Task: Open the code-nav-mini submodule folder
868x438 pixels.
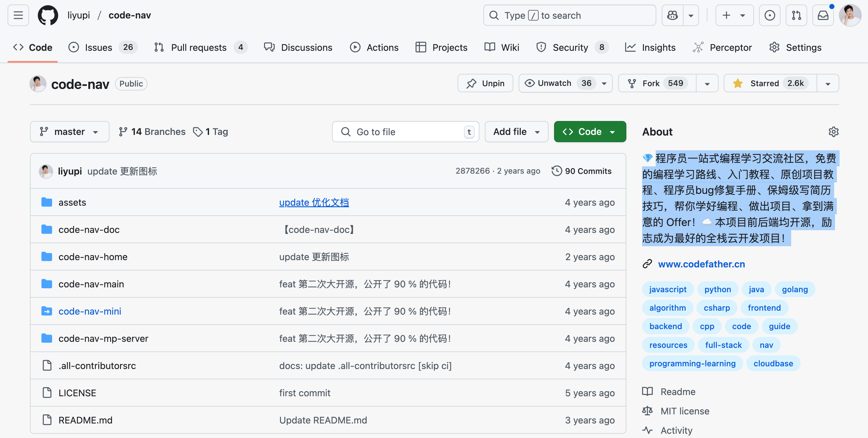Action: [90, 311]
